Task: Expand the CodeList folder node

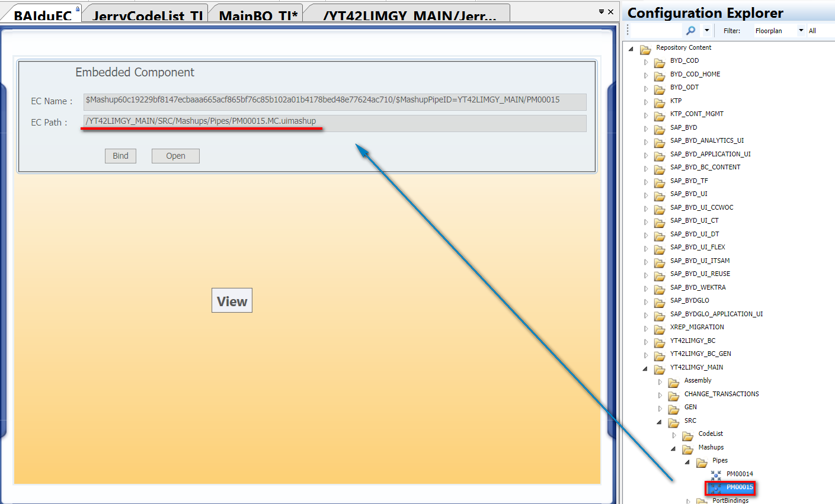Action: [674, 435]
